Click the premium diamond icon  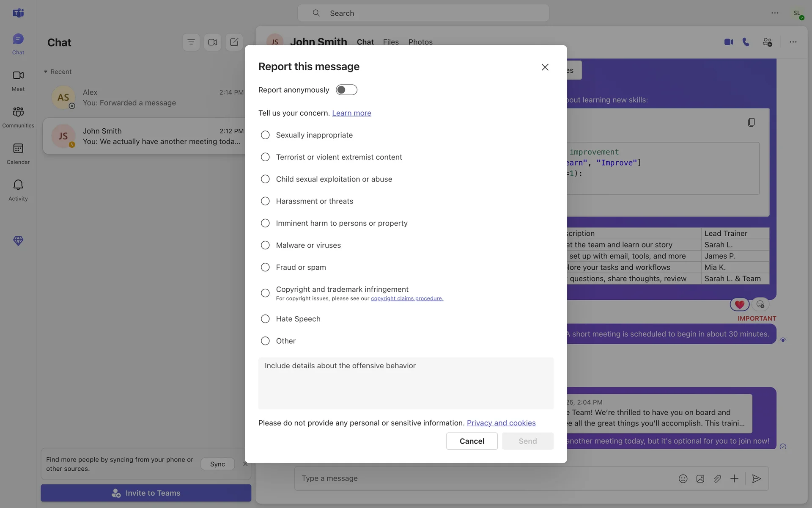pyautogui.click(x=18, y=241)
